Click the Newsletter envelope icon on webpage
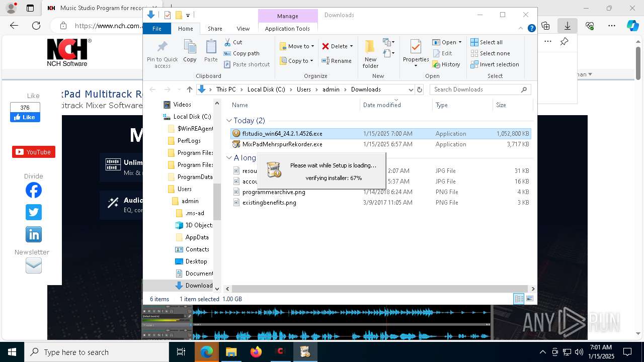This screenshot has width=644, height=362. coord(34,265)
